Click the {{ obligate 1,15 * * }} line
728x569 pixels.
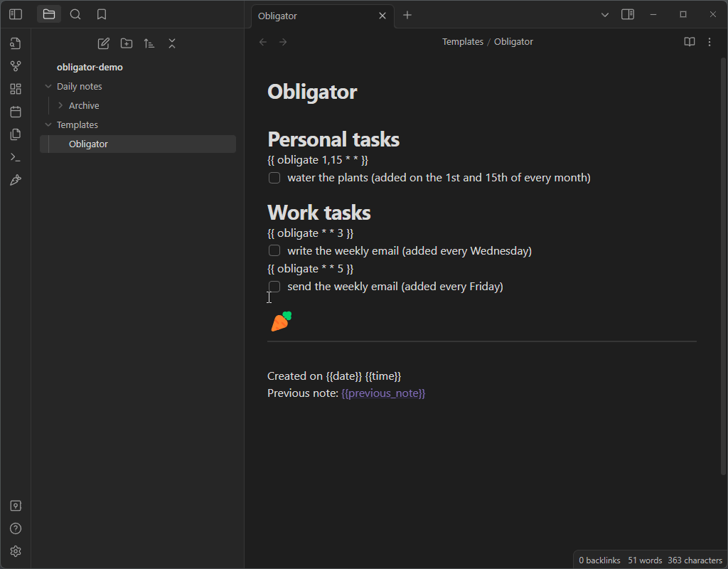318,160
